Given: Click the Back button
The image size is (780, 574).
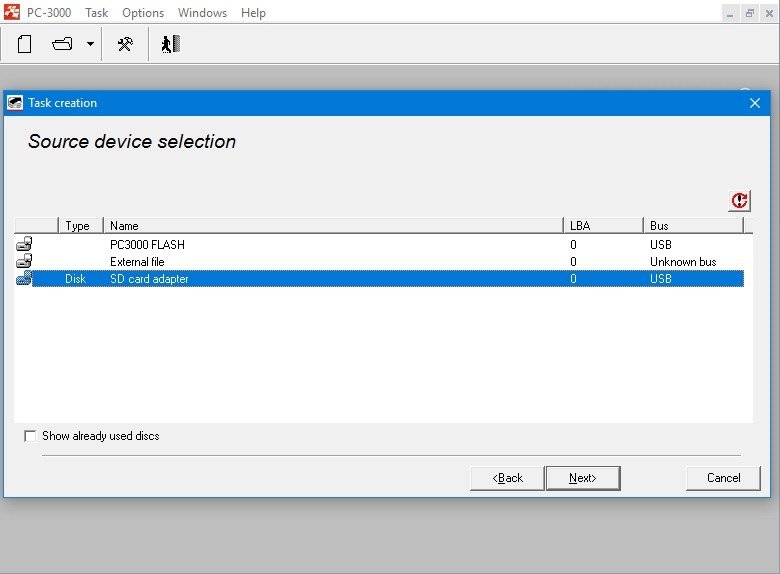Looking at the screenshot, I should pyautogui.click(x=507, y=478).
